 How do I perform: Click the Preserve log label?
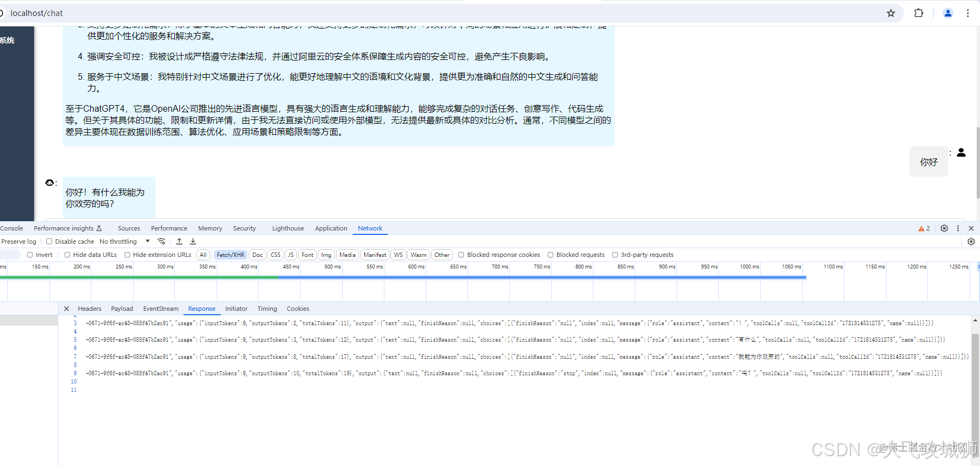19,242
